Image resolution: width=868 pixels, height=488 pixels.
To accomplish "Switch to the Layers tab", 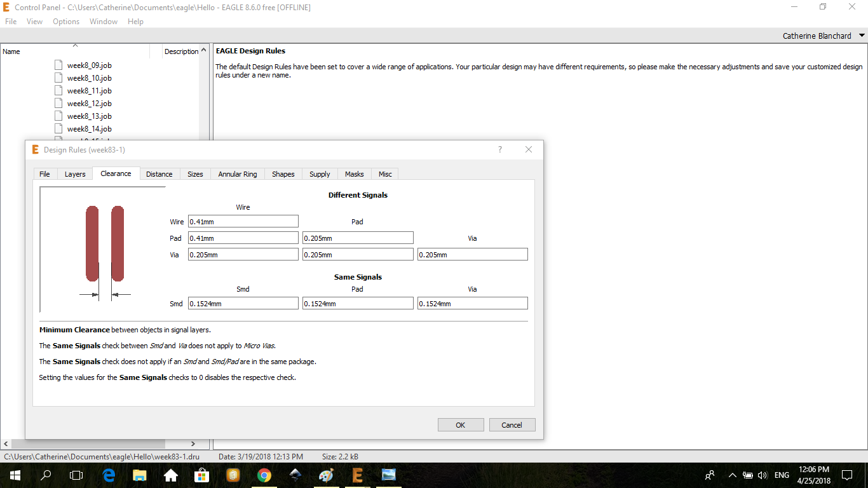I will click(x=75, y=174).
